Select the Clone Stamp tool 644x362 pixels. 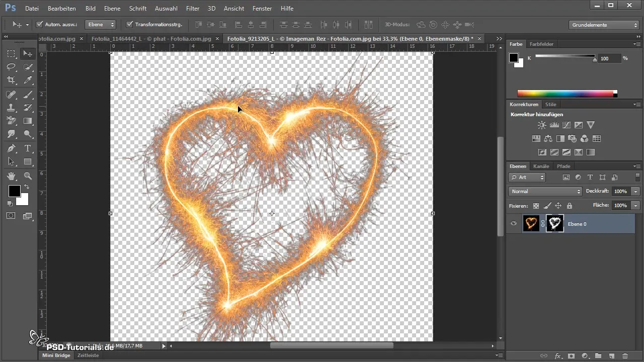[x=12, y=108]
